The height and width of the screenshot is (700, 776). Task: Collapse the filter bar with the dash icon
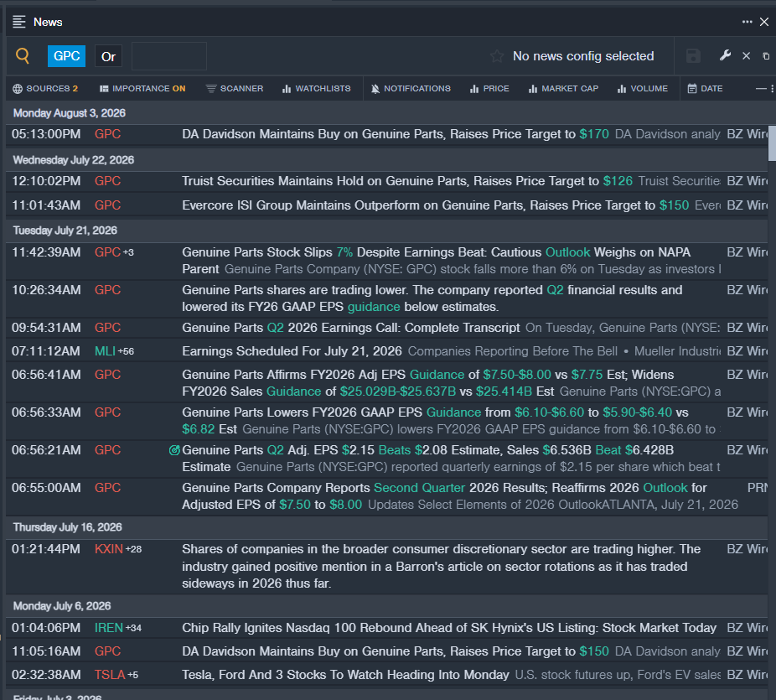761,89
